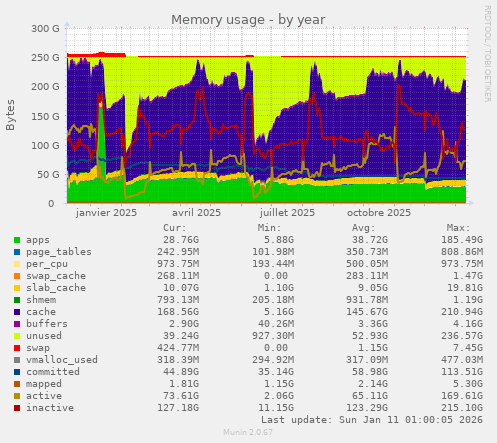Click the swap max value 7.45G
The height and width of the screenshot is (443, 497).
pos(468,348)
